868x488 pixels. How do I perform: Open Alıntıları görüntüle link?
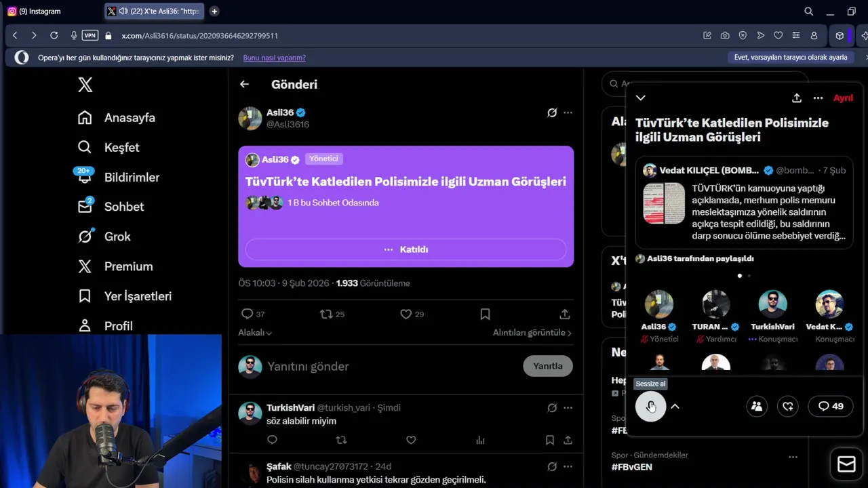point(532,333)
